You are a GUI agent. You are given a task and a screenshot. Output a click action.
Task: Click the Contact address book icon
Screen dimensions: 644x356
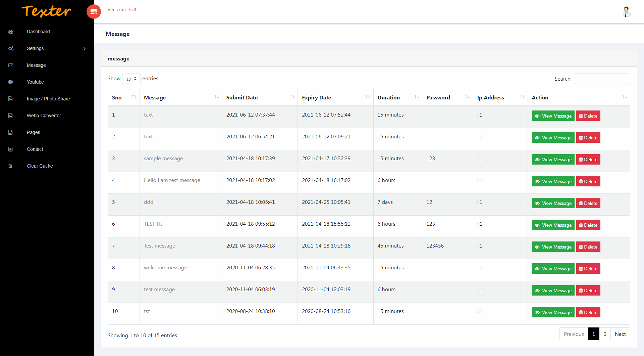pyautogui.click(x=10, y=149)
